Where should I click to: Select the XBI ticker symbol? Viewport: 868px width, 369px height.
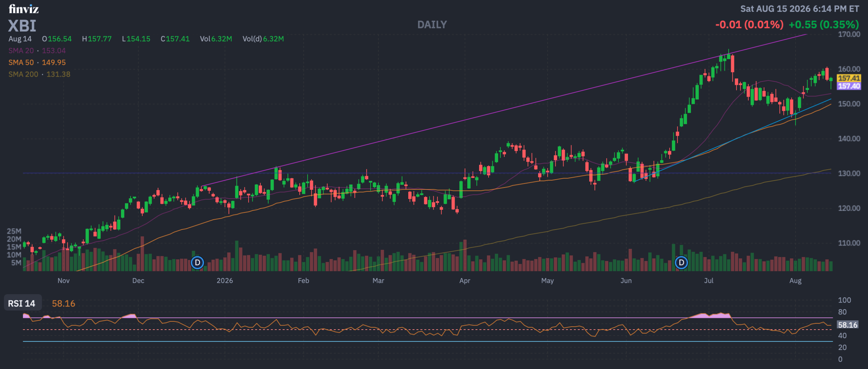[x=22, y=26]
